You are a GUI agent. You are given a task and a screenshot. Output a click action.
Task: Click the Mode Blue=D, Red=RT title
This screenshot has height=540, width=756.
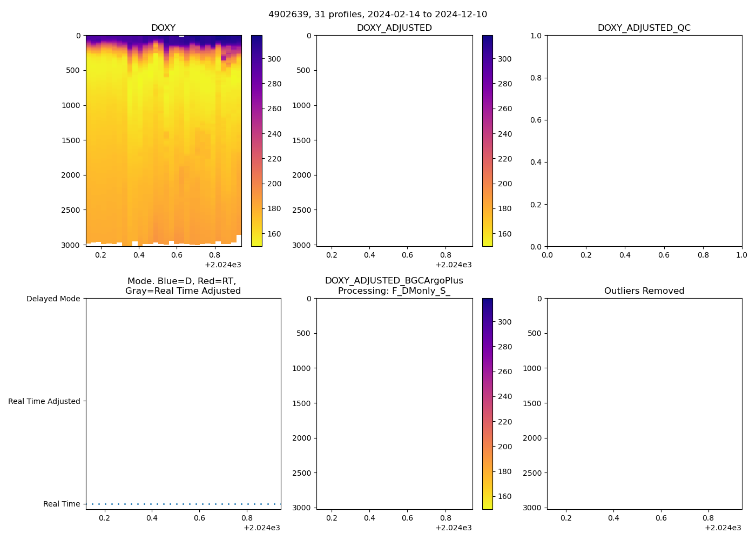[183, 286]
